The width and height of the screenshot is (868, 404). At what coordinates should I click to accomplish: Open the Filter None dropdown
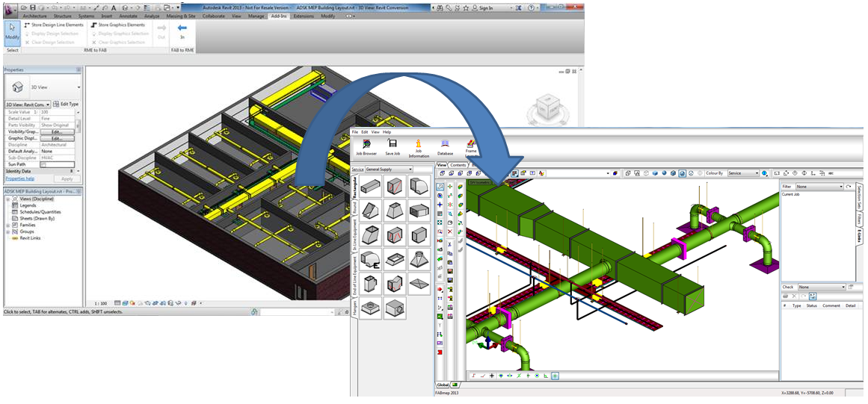(820, 187)
